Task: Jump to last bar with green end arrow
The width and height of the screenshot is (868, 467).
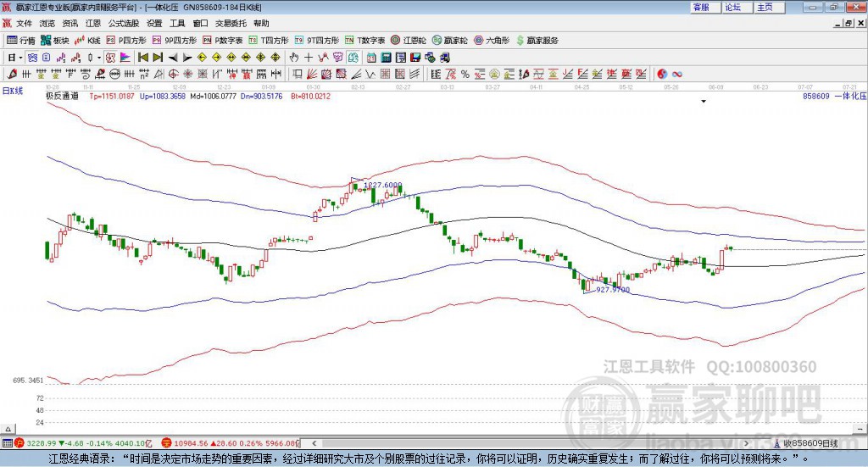Action: 158,57
